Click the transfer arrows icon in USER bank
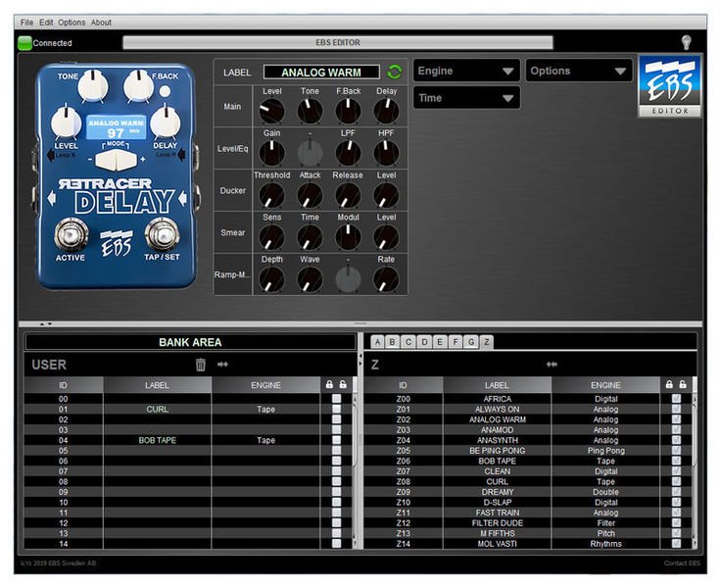Screen dimensions: 721x588 click(222, 365)
